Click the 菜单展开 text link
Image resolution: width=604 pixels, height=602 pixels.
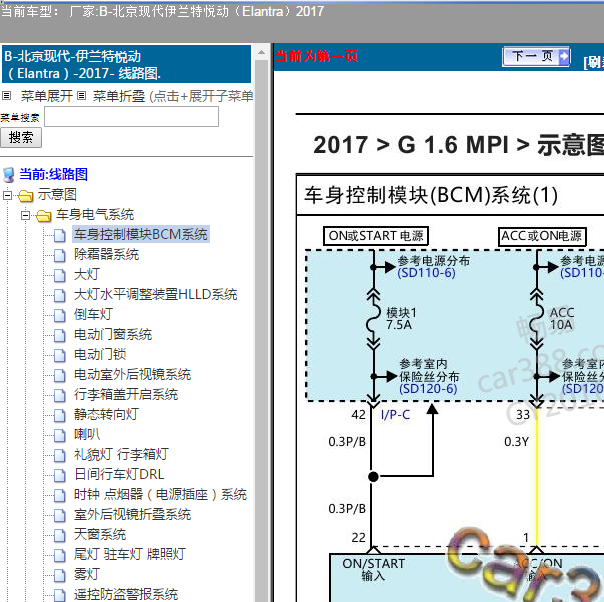point(47,96)
